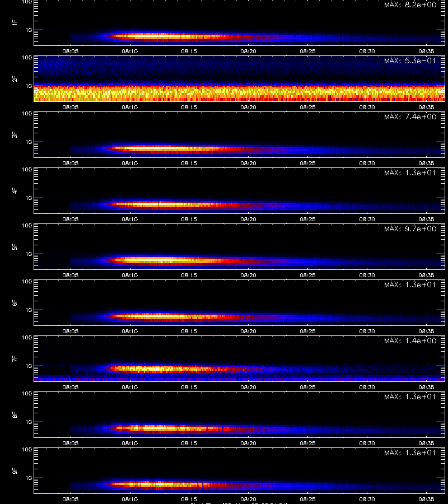Click the 08:10 time label below panel 4F

pyautogui.click(x=129, y=219)
